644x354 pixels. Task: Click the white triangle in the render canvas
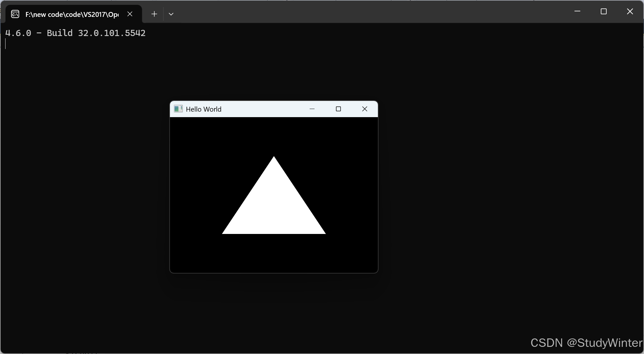tap(274, 208)
